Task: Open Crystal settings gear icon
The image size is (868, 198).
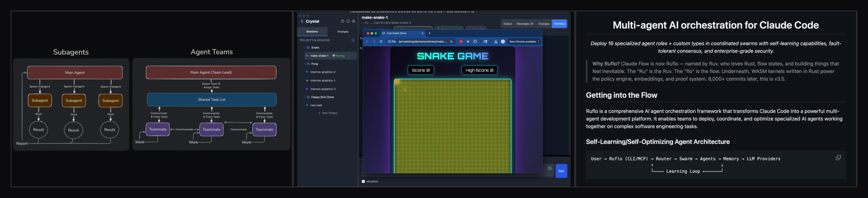Action: (353, 21)
